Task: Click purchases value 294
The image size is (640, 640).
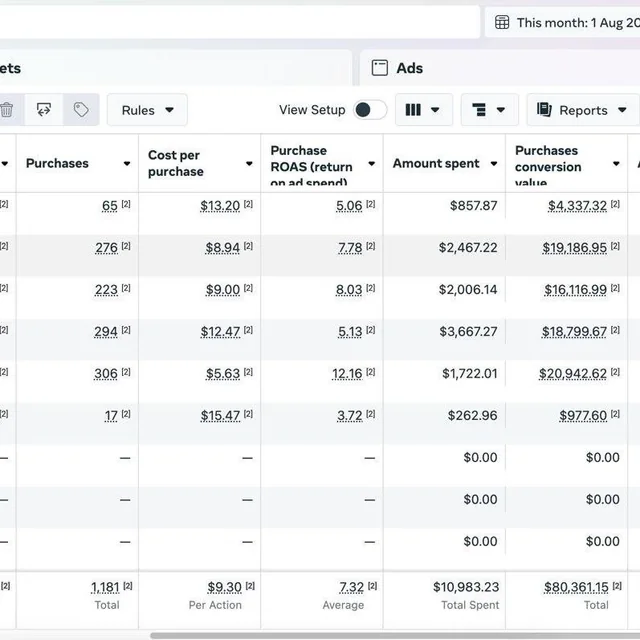Action: [x=106, y=332]
